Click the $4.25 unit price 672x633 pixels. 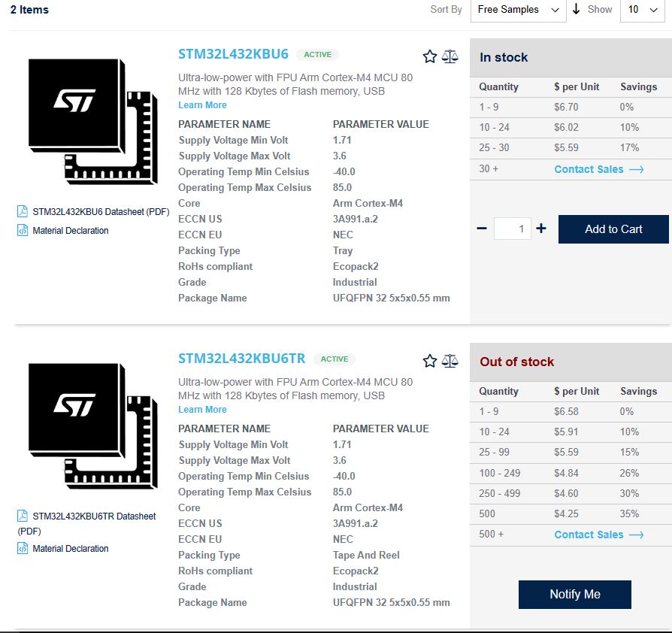click(x=566, y=513)
